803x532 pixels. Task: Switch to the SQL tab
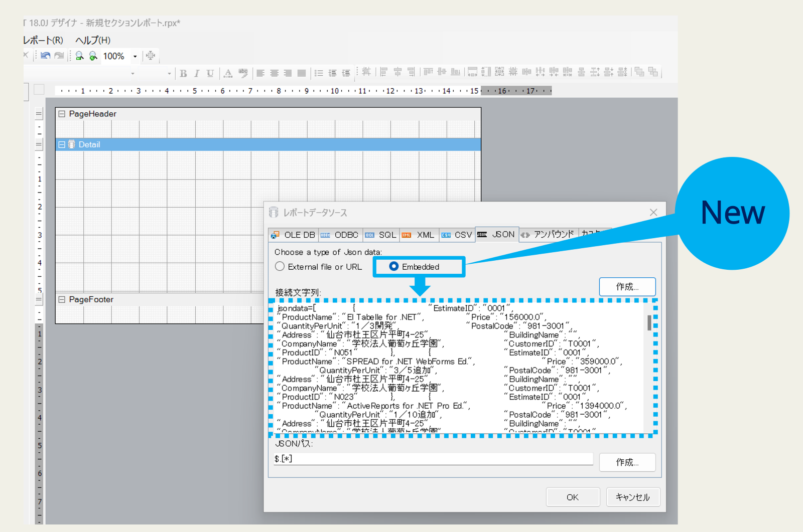point(381,235)
